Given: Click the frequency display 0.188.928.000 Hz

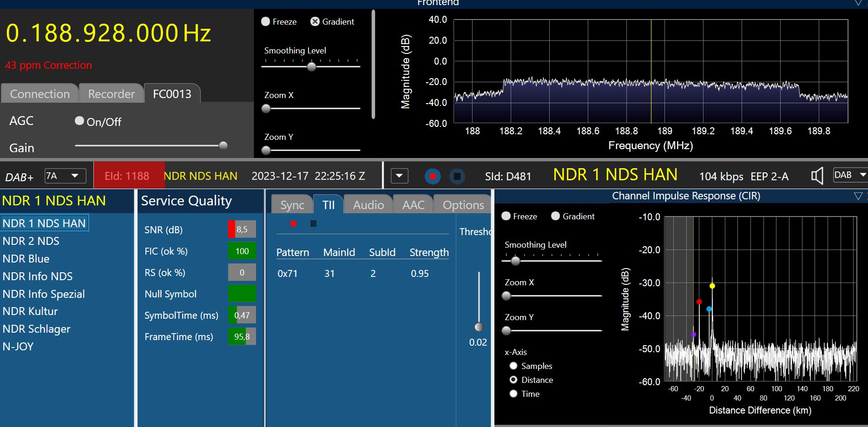Looking at the screenshot, I should point(108,33).
